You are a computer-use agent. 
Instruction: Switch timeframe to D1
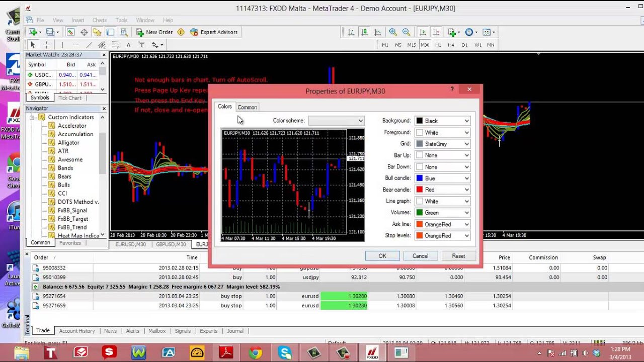point(464,45)
